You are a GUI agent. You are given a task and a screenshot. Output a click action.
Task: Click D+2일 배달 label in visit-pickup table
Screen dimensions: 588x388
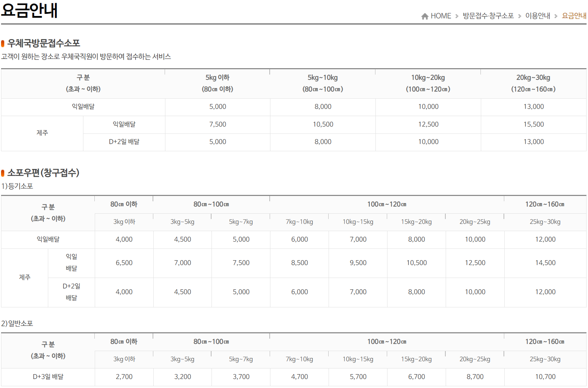124,142
